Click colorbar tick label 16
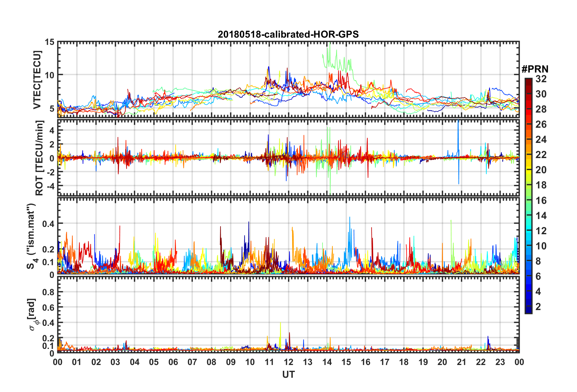The height and width of the screenshot is (392, 577). coord(541,201)
